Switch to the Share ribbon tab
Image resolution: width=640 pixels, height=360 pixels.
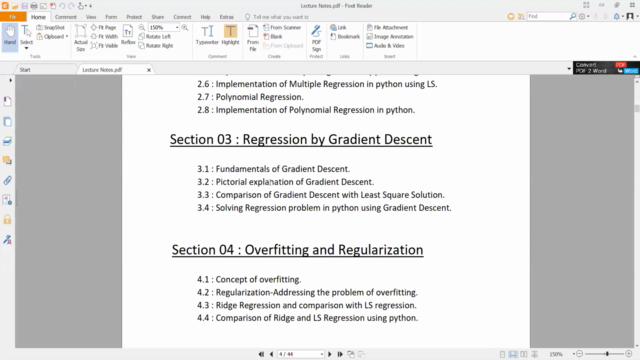click(x=158, y=17)
